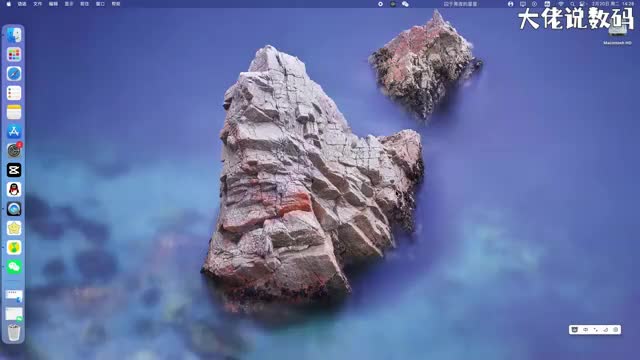Open the 文件 File menu

[x=38, y=4]
